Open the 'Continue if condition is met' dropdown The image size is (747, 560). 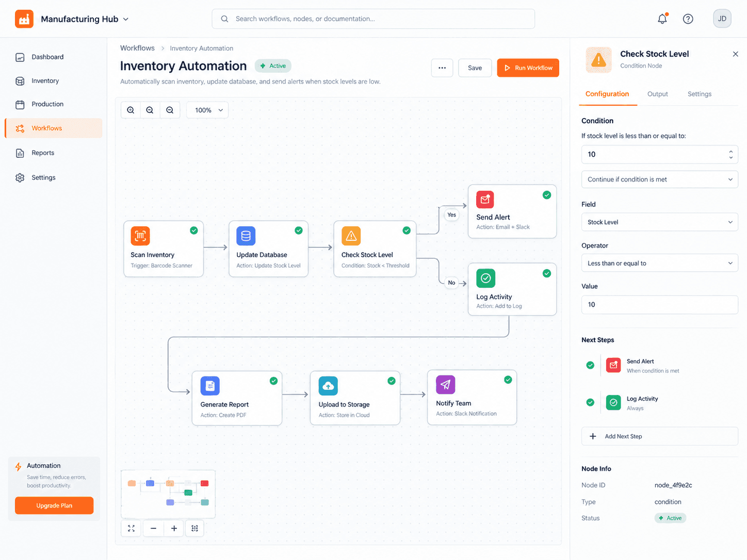point(660,179)
